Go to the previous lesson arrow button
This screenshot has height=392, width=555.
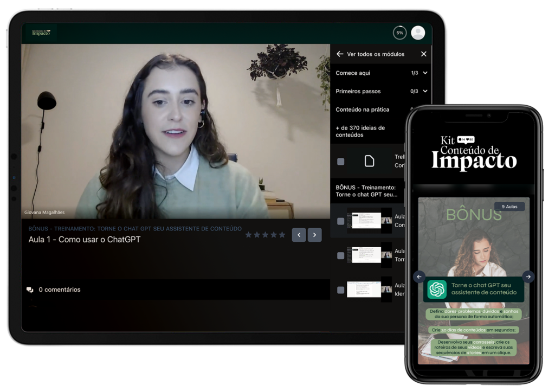coord(299,235)
